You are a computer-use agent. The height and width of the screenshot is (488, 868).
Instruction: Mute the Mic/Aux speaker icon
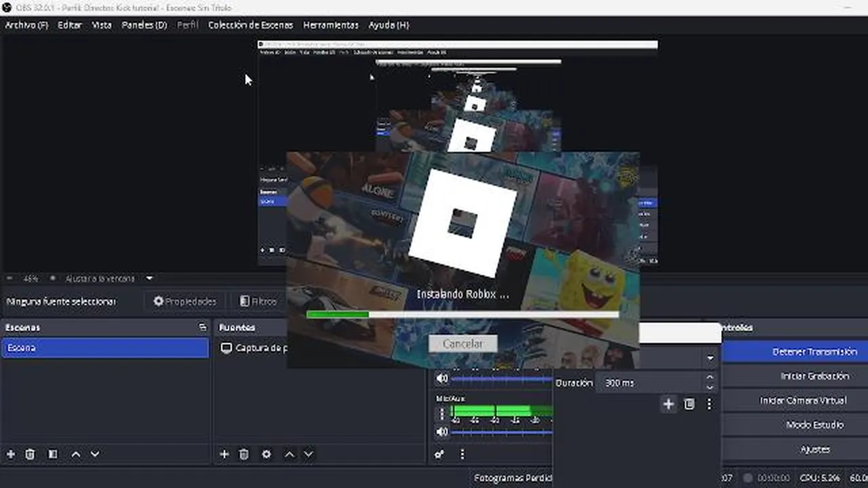pos(442,431)
